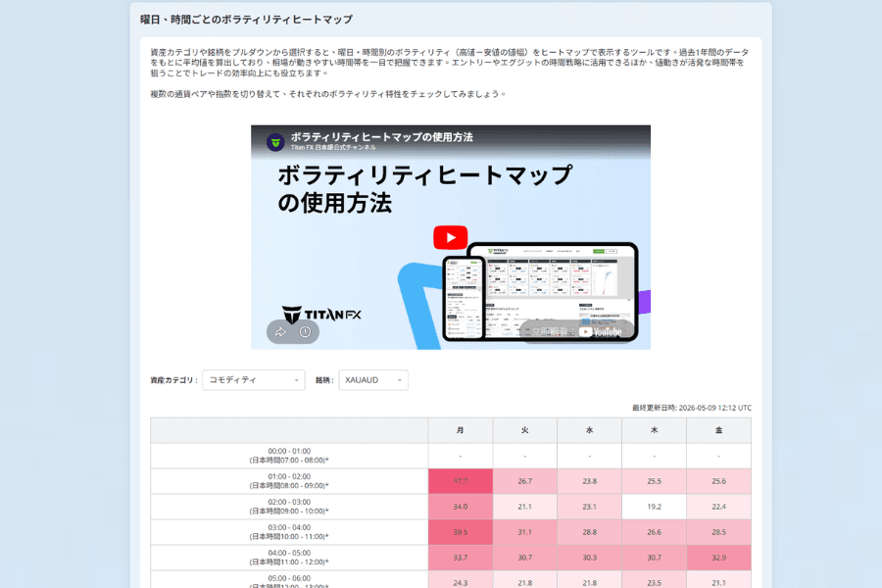Viewport: 882px width, 588px height.
Task: Click the heatmap cell with value 25.5
Action: coord(655,481)
